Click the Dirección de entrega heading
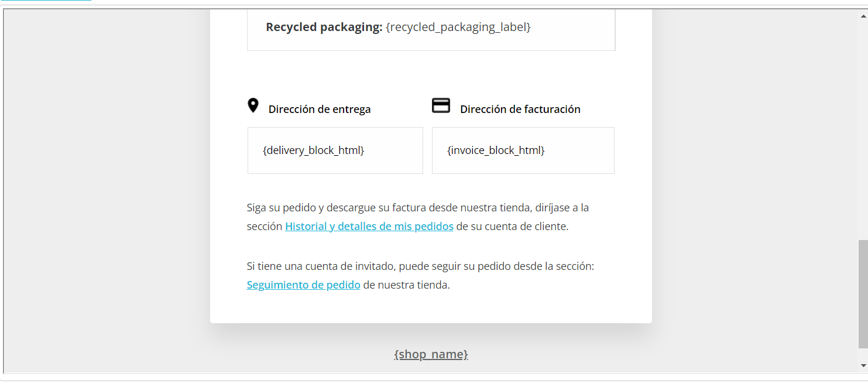 coord(320,109)
